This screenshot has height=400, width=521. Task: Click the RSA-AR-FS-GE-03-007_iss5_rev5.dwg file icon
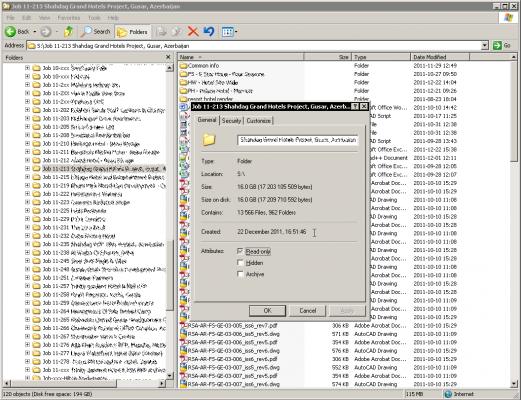183,367
